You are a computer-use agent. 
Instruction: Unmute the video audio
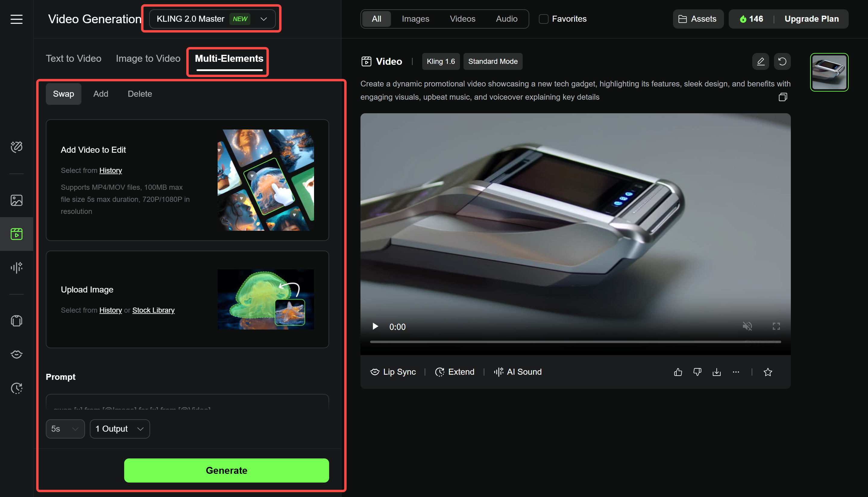(x=747, y=326)
